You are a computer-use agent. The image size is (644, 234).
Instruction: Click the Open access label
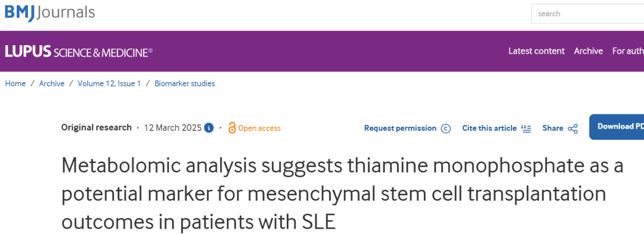click(259, 128)
